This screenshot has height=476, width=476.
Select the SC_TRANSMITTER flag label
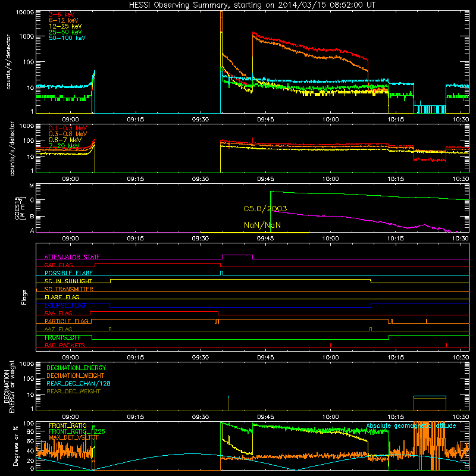[69, 289]
